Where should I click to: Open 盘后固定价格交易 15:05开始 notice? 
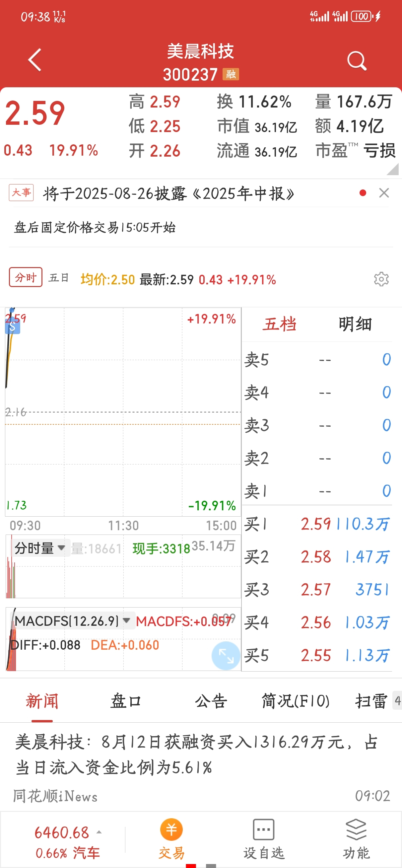[x=95, y=227]
